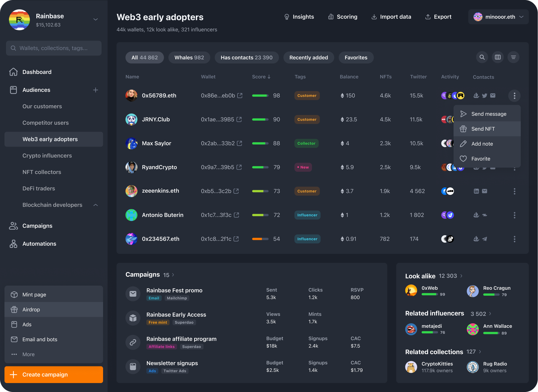Expand the Rainbase workspace dropdown
This screenshot has height=392, width=538.
(x=96, y=19)
